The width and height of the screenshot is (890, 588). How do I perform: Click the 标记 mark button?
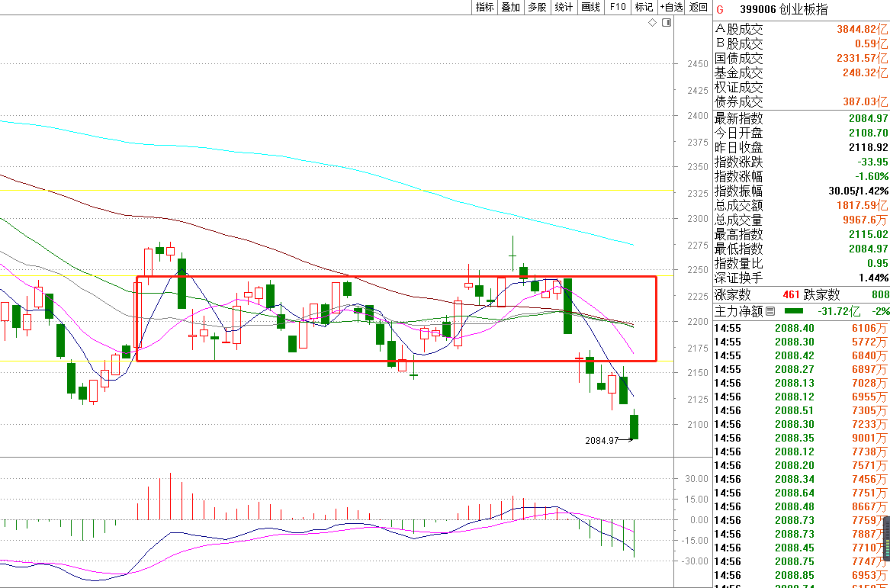tap(644, 7)
